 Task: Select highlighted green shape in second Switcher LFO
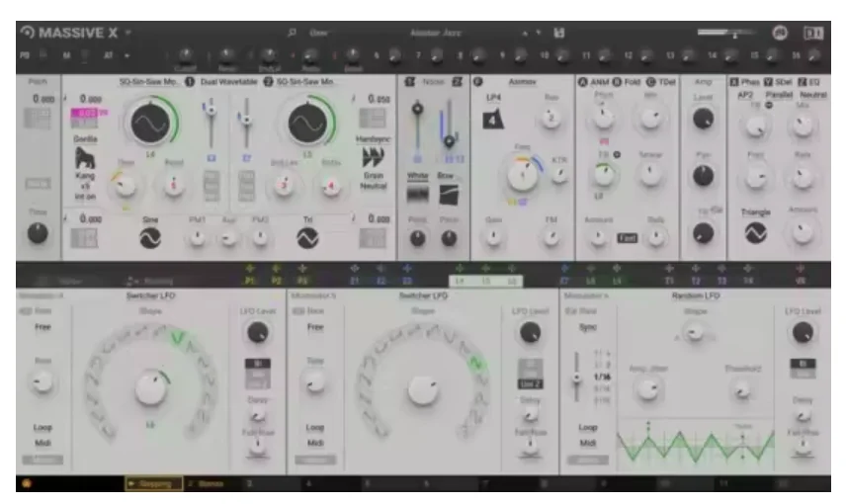[x=476, y=365]
